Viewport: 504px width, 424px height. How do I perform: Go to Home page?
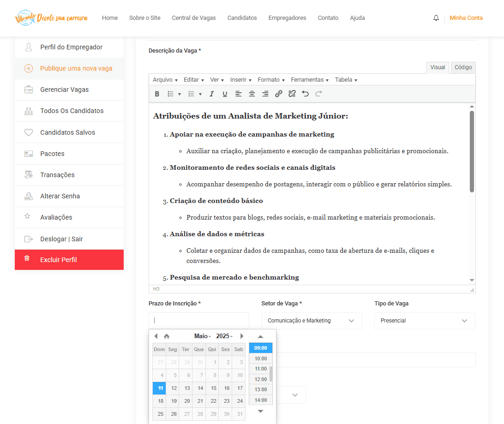coord(109,18)
